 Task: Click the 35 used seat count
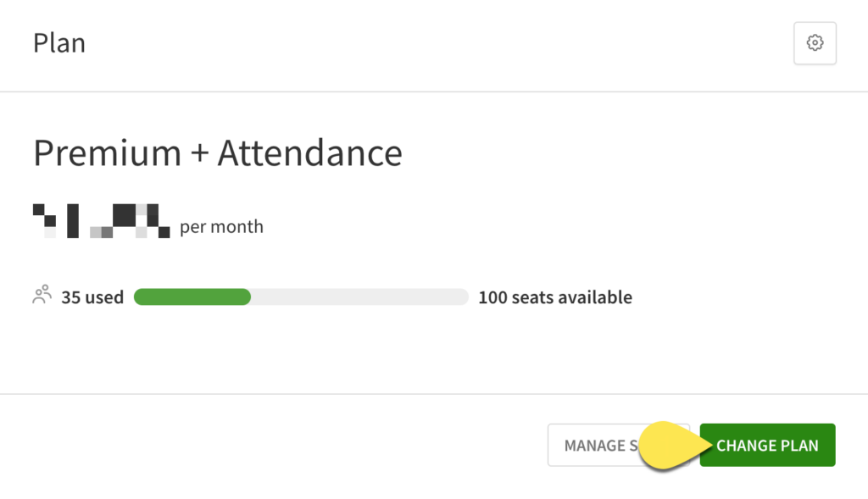(x=92, y=297)
